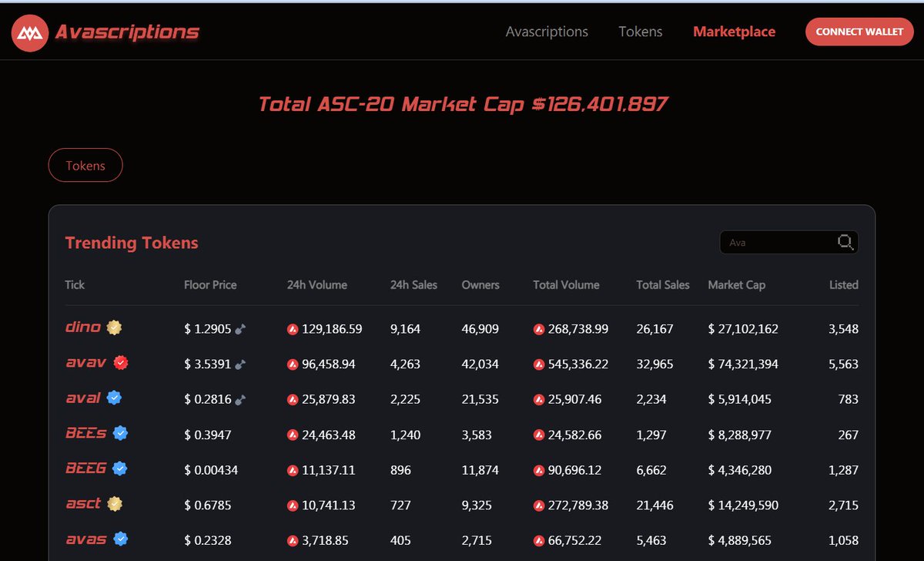This screenshot has width=924, height=561.
Task: Click the search magnifier icon
Action: click(x=845, y=243)
